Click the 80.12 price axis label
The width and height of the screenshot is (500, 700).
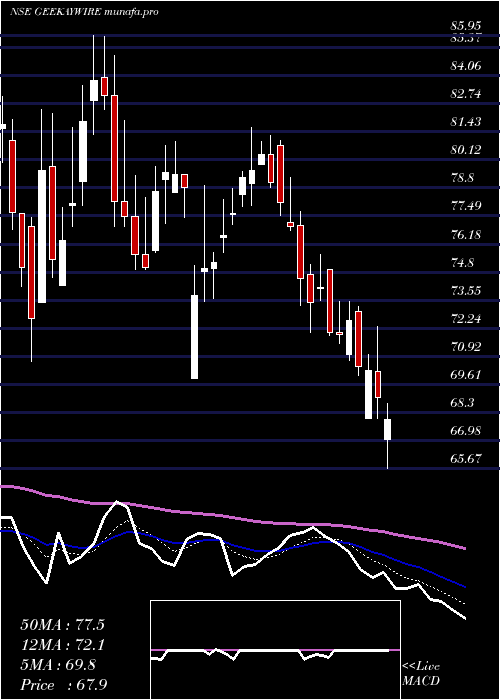[467, 150]
